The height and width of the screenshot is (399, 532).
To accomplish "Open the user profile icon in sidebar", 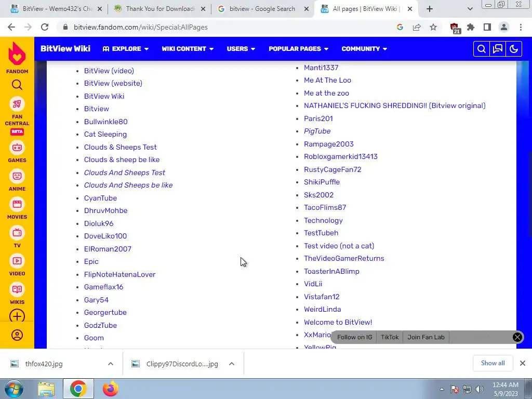I will (x=17, y=335).
